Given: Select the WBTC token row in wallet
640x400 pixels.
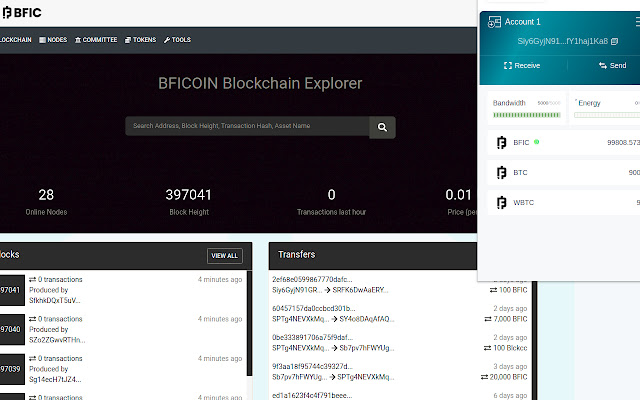Looking at the screenshot, I should pos(564,202).
